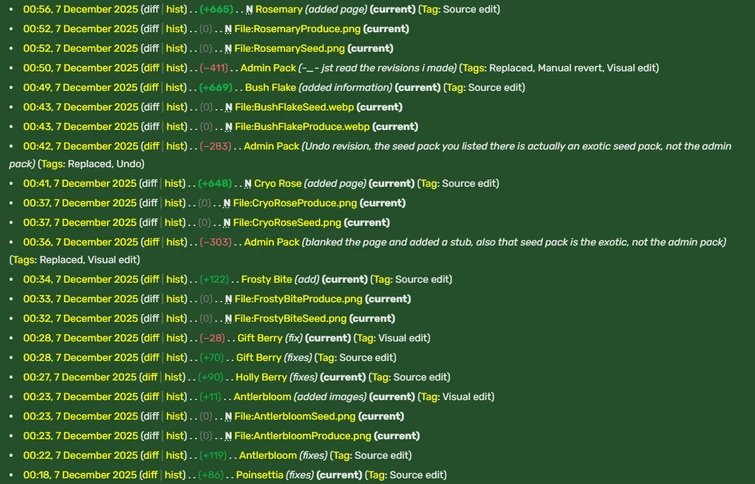
Task: Open File:BushFlakeProduce.webp link
Action: click(302, 127)
